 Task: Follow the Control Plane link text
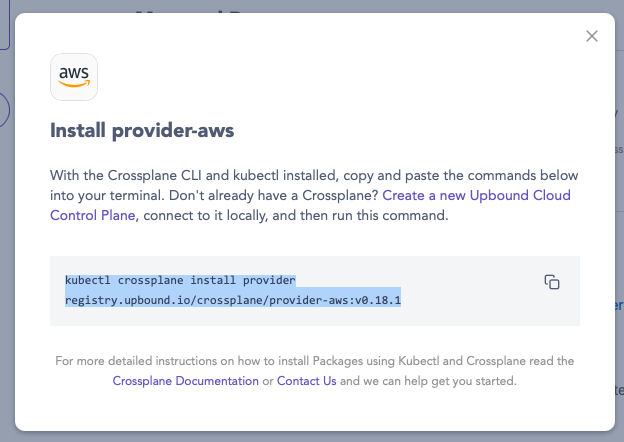pos(93,215)
